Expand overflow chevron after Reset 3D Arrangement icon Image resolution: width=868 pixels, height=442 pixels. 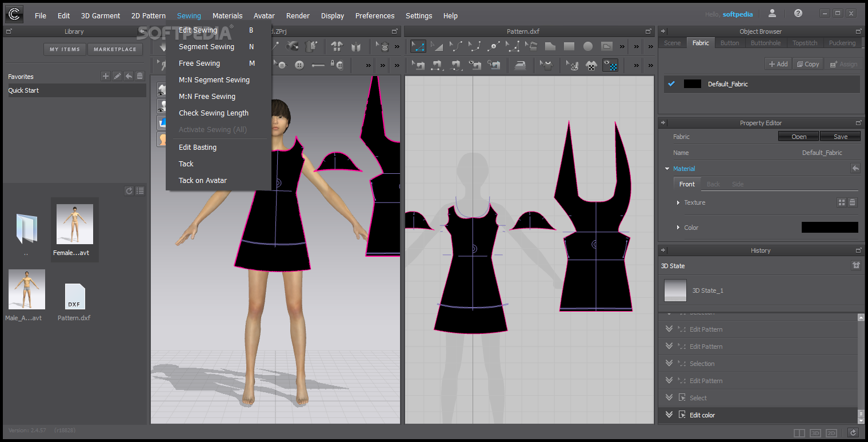pyautogui.click(x=397, y=46)
